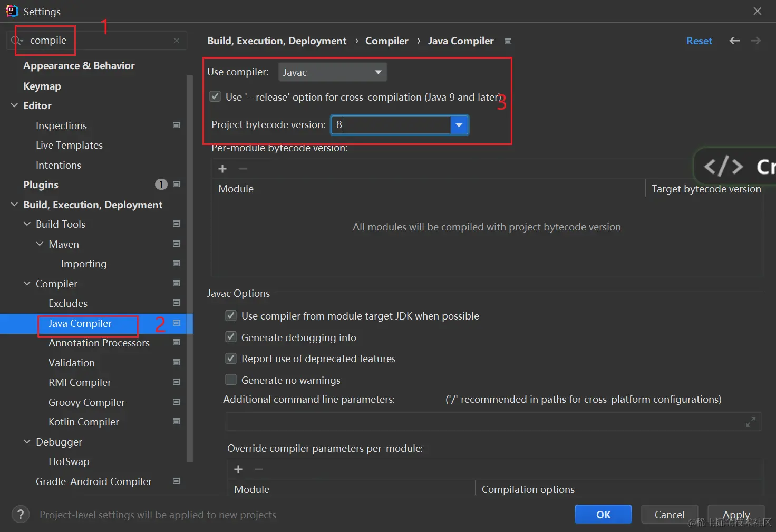Click Build, Execution, Deployment breadcrumb
This screenshot has height=532, width=776.
pyautogui.click(x=277, y=41)
